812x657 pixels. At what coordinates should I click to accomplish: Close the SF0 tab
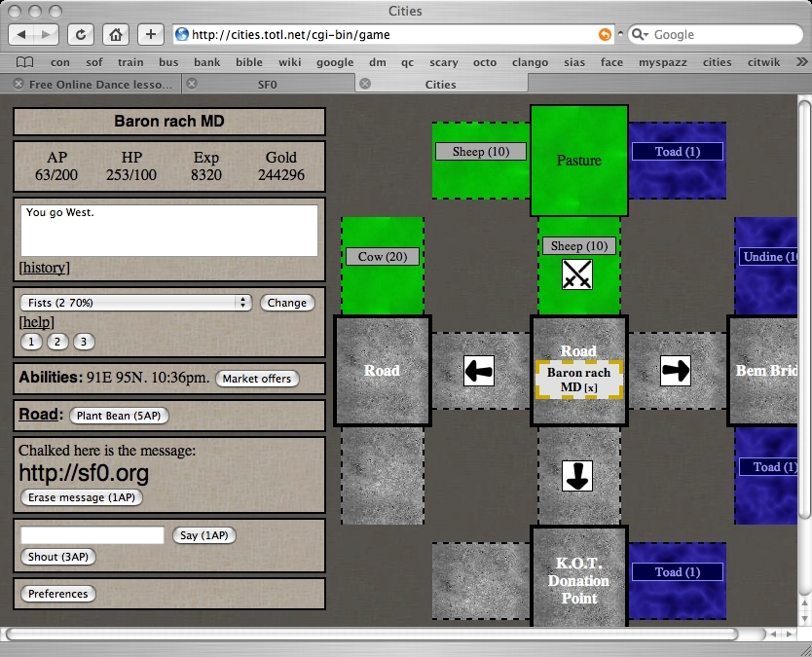click(x=192, y=85)
